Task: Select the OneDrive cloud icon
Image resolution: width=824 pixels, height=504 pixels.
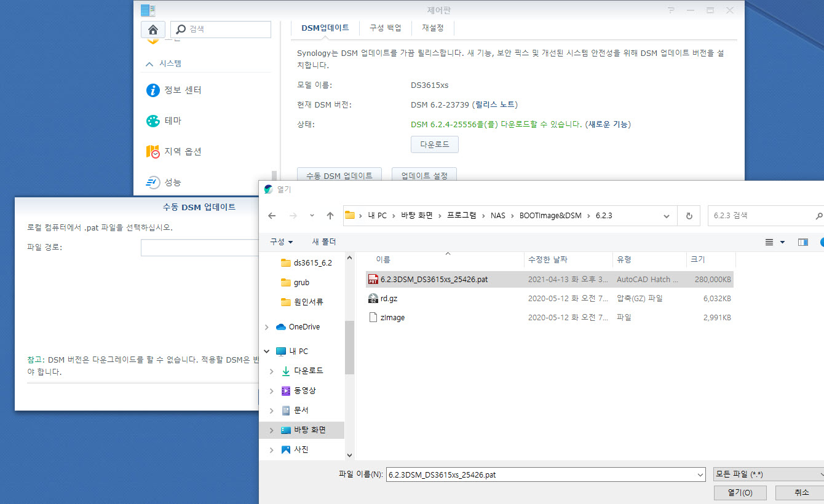Action: point(281,327)
